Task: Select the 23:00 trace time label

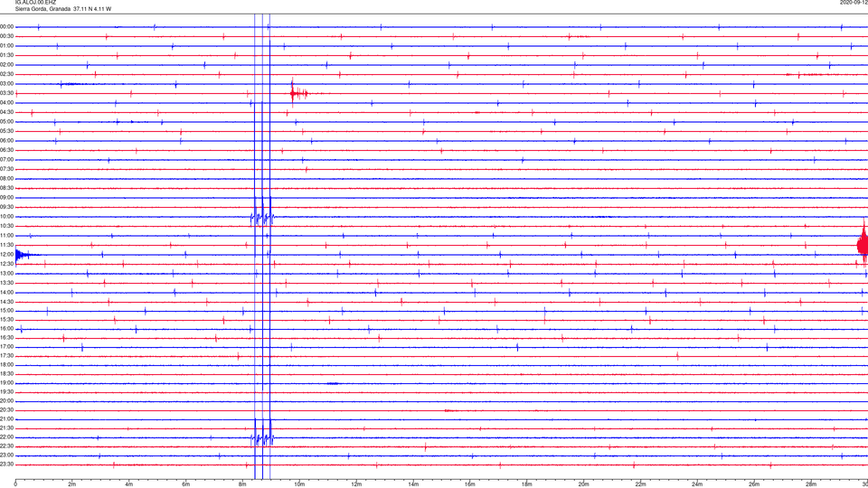Action: [x=7, y=455]
